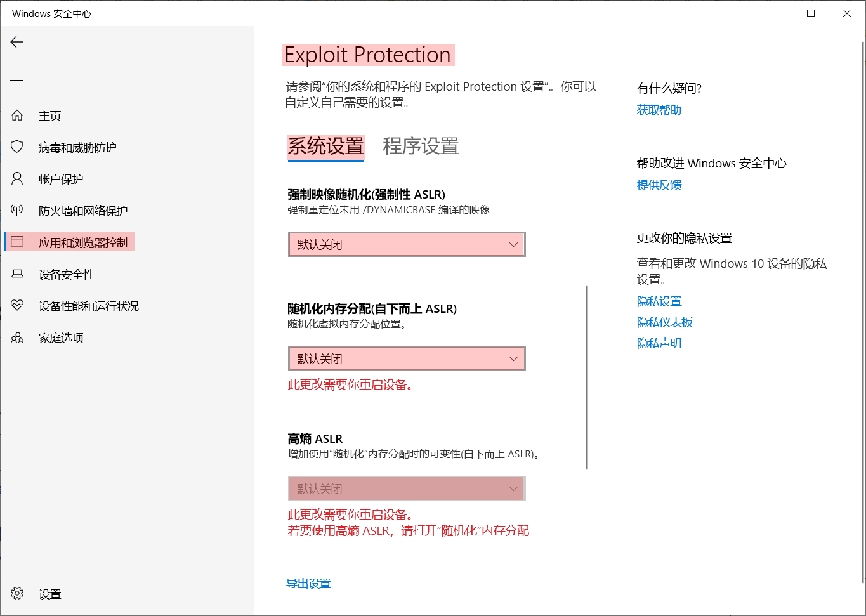Open 主页 (Home) in the sidebar
Image resolution: width=866 pixels, height=616 pixels.
(x=52, y=115)
